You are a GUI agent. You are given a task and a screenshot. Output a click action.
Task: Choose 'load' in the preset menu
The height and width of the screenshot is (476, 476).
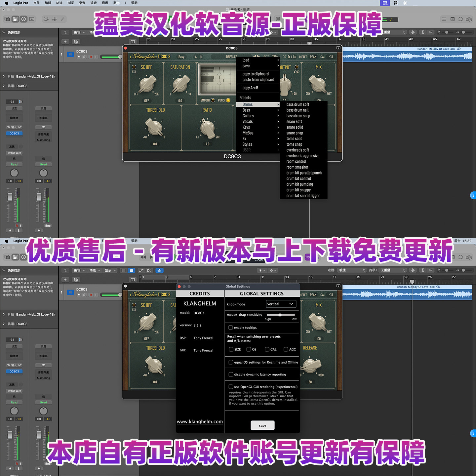click(x=258, y=60)
